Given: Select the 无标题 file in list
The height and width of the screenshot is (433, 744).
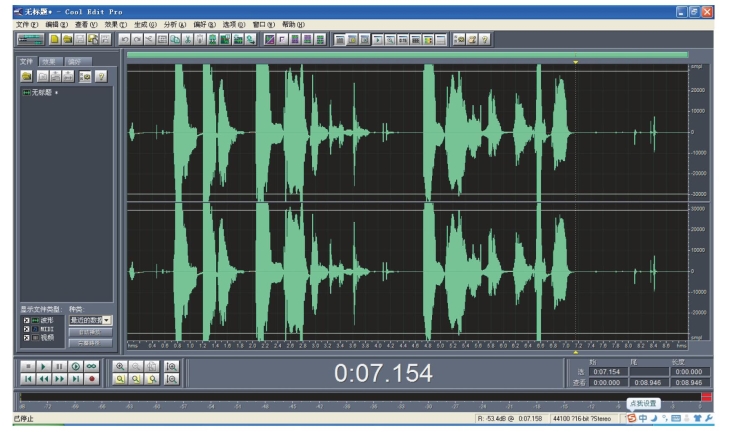Looking at the screenshot, I should [40, 92].
